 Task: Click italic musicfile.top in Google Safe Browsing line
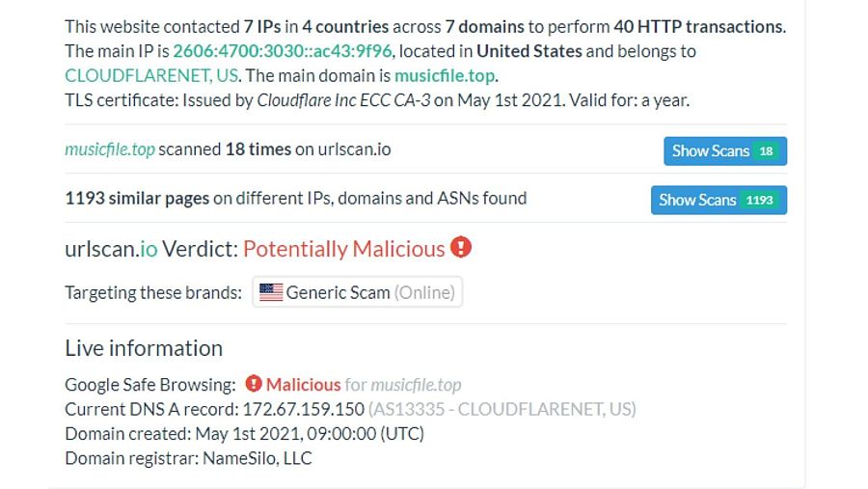pos(416,384)
